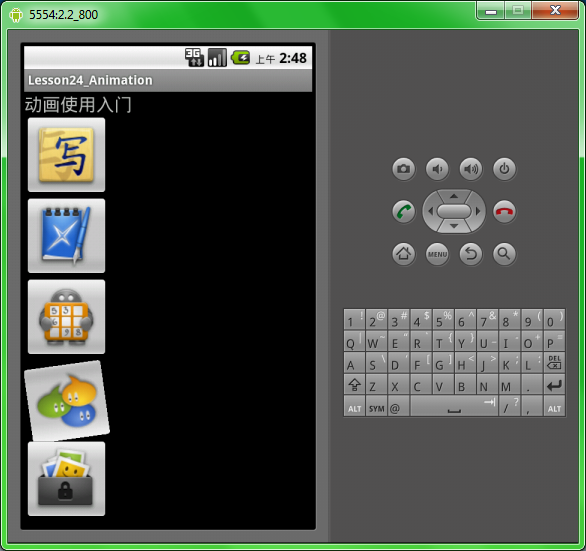The width and height of the screenshot is (586, 551).
Task: Tap the tilted chat bubbles icon
Action: point(67,400)
